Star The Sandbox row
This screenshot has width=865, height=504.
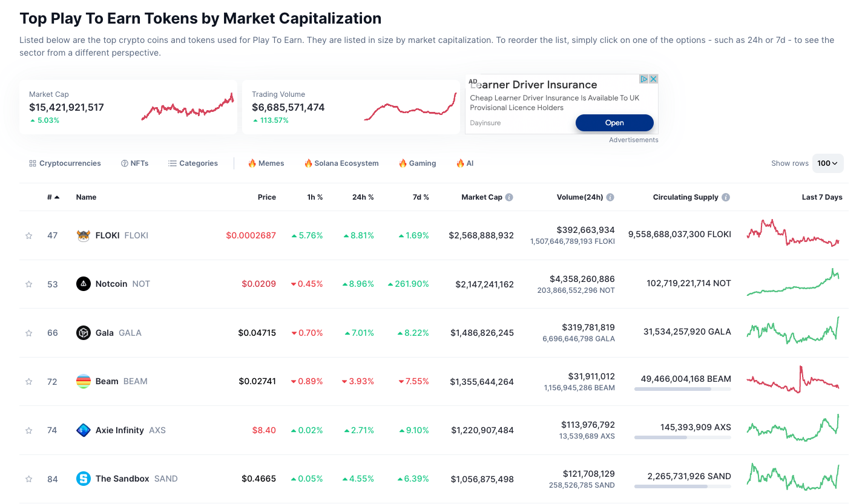click(28, 478)
